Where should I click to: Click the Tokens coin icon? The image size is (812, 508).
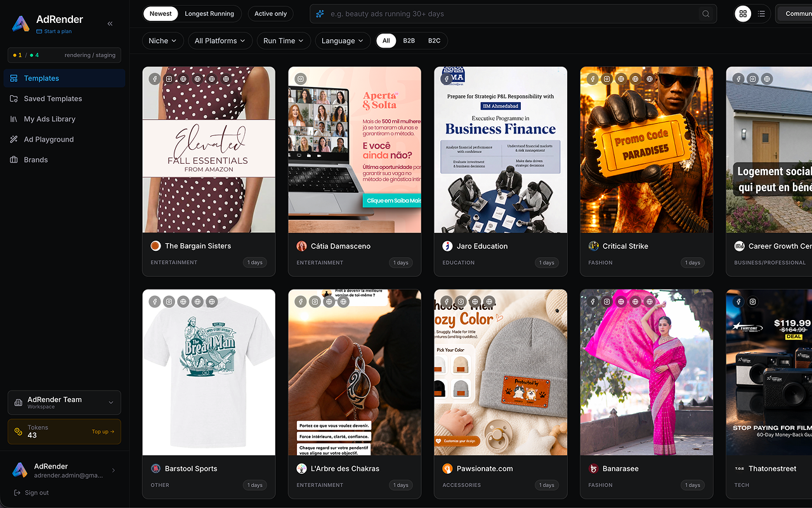(18, 432)
